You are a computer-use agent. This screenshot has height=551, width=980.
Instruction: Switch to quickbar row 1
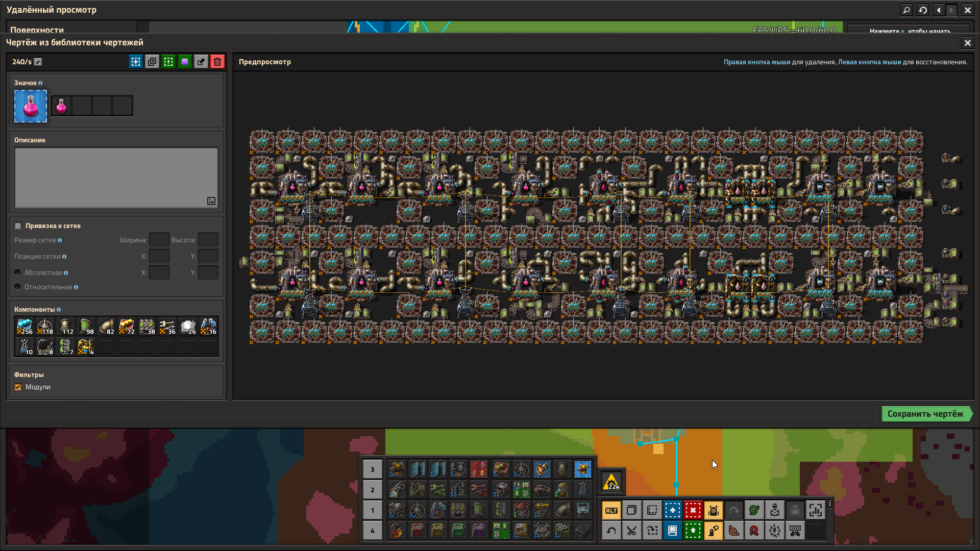[373, 510]
